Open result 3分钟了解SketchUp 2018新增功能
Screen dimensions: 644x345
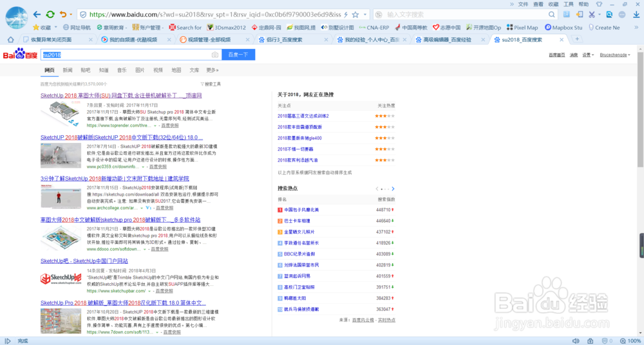click(115, 179)
